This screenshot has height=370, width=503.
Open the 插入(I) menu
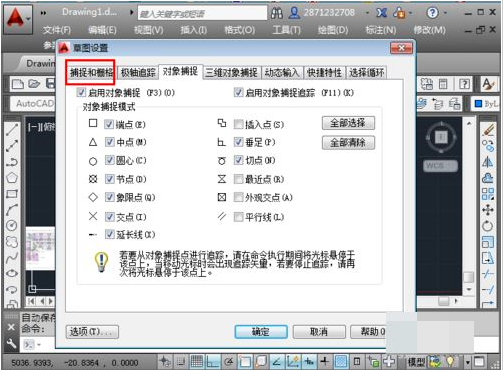click(194, 30)
